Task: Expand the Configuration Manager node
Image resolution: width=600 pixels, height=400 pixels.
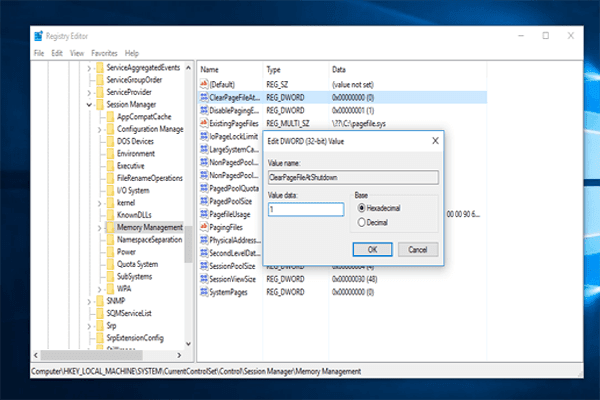Action: click(x=99, y=129)
